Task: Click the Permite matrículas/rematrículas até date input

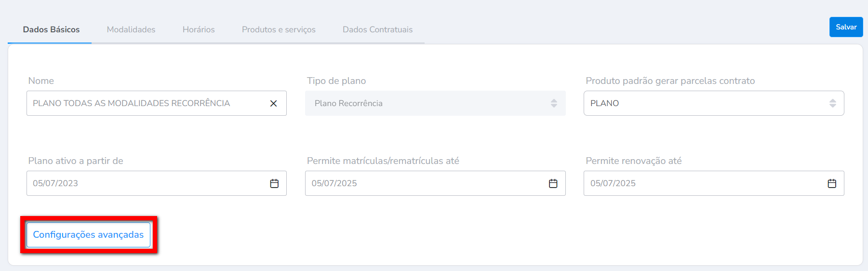Action: click(424, 183)
